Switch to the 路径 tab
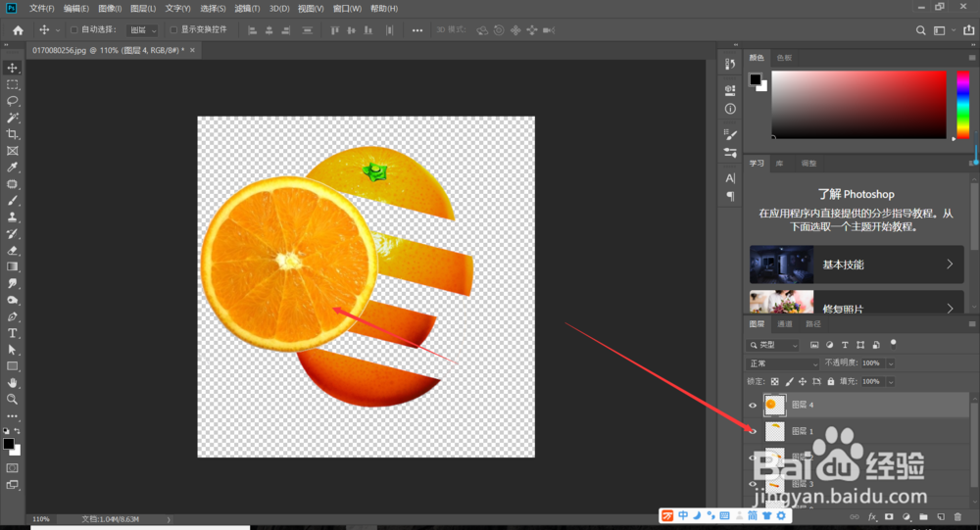Screen dimensions: 980x530 813,323
